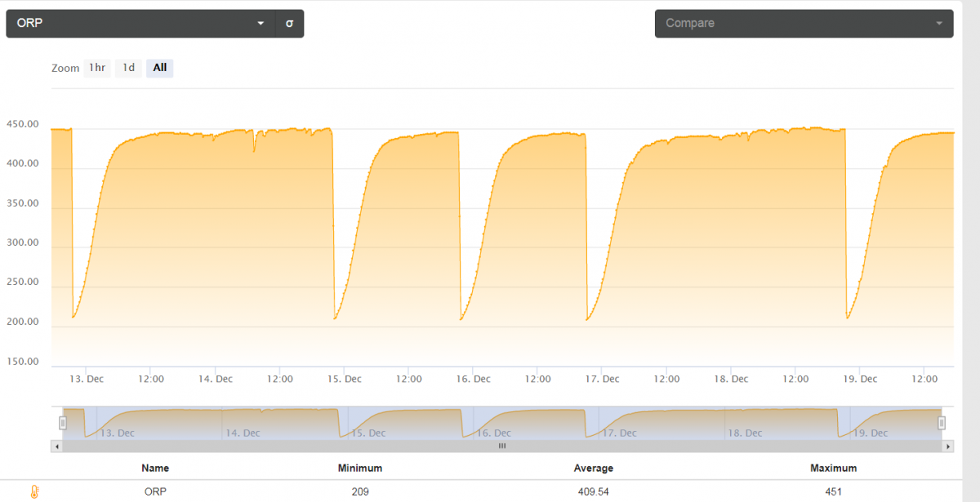The width and height of the screenshot is (980, 502).
Task: Click the Maximum column header
Action: coord(834,469)
